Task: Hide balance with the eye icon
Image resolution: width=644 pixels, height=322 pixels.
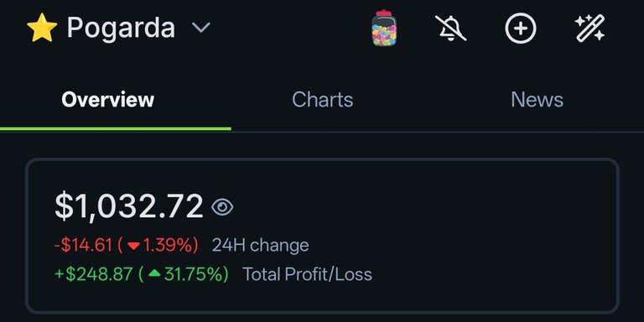Action: click(x=222, y=207)
